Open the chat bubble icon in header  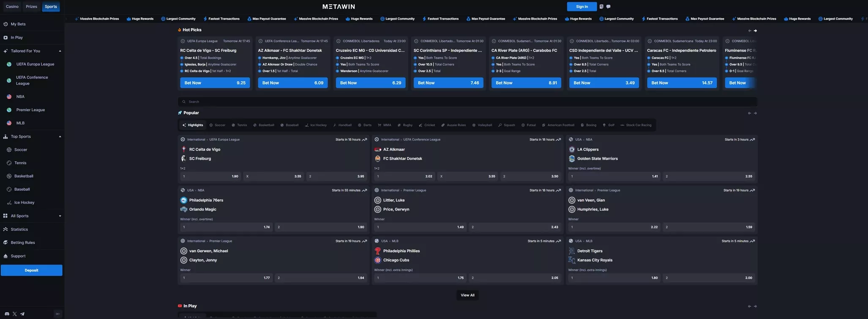tap(609, 7)
